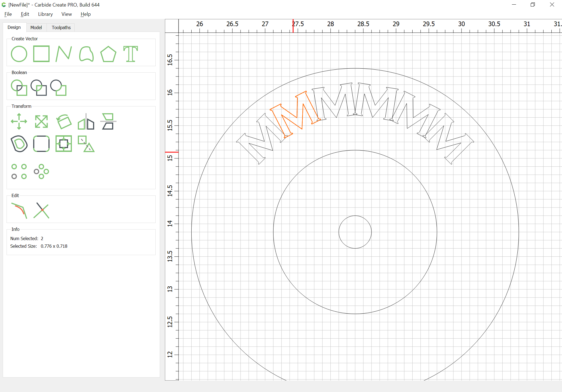Open the Library menu
562x392 pixels.
pyautogui.click(x=45, y=14)
